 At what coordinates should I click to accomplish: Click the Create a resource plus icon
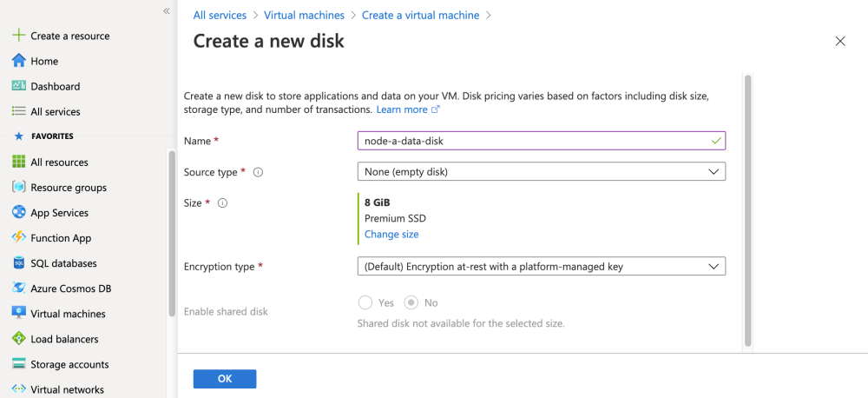[x=18, y=36]
